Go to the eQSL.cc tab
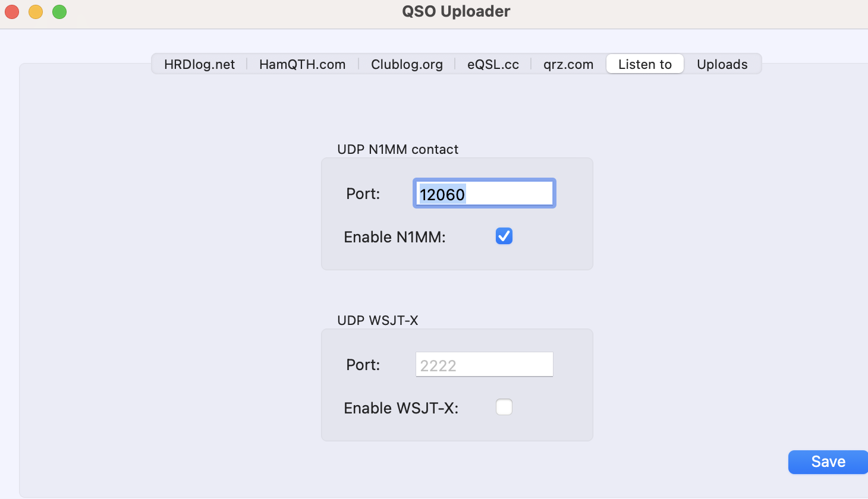The image size is (868, 499). point(493,64)
